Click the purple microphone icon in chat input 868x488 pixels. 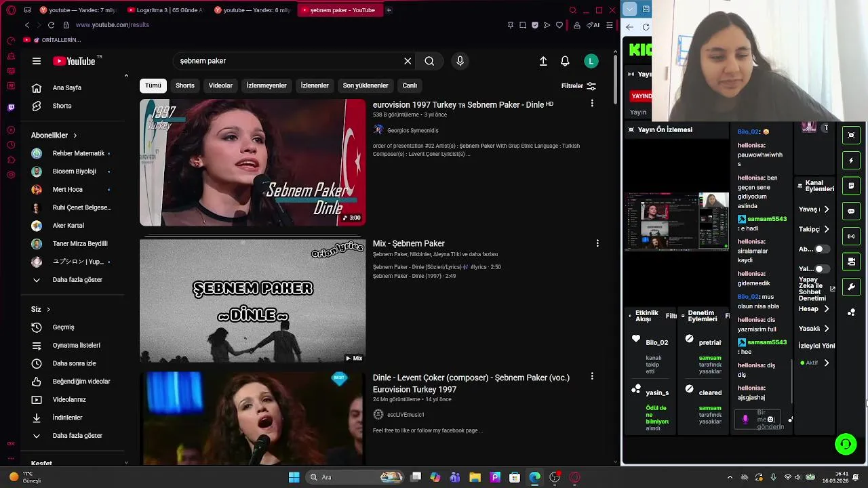[745, 420]
